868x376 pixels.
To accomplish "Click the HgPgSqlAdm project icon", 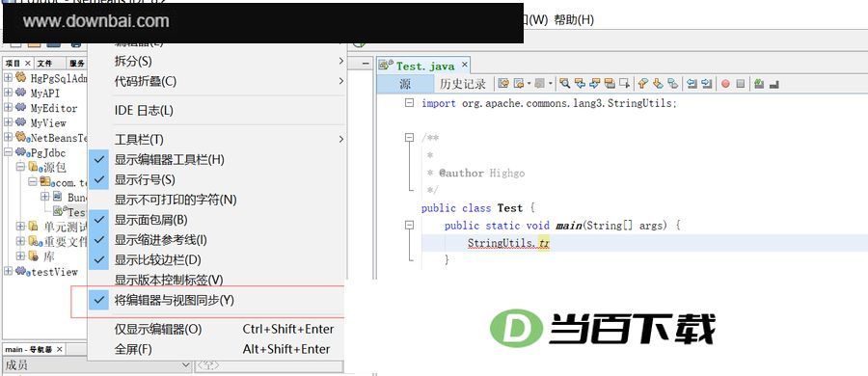I will point(20,77).
